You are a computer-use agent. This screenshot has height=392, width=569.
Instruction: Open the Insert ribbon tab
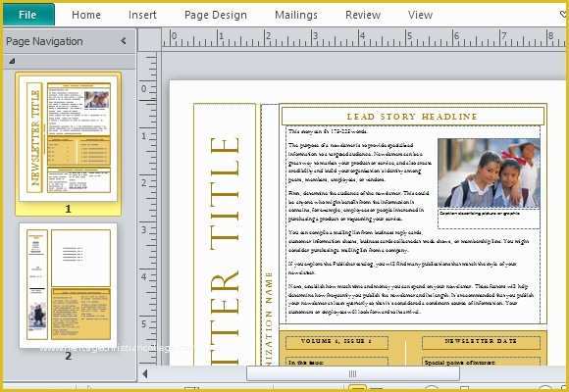tap(142, 15)
